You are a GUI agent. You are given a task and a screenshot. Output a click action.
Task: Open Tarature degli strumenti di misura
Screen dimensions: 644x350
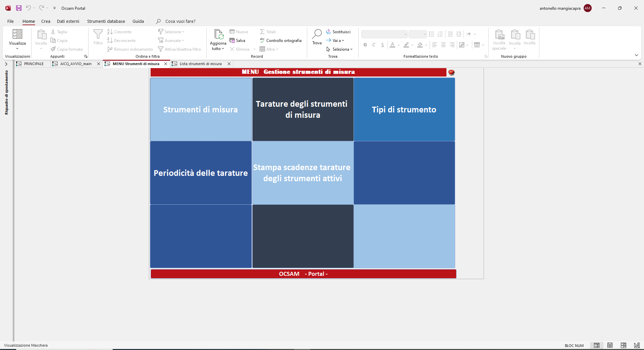[x=303, y=109]
